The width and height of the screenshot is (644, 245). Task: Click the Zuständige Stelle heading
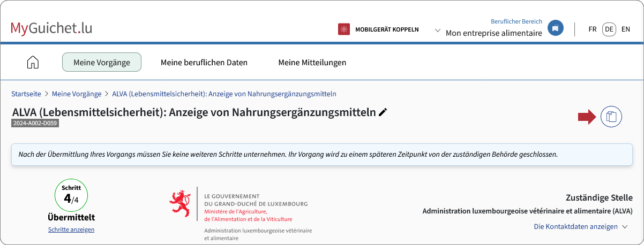tap(599, 197)
